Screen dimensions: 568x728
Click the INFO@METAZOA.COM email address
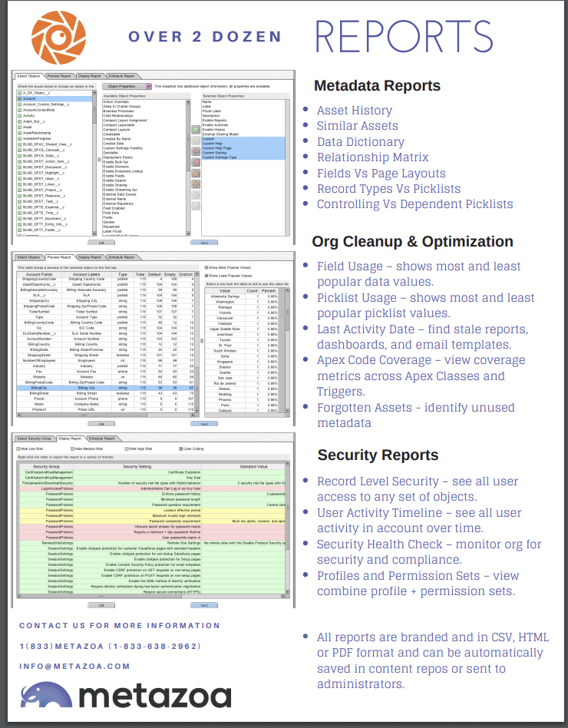[74, 667]
